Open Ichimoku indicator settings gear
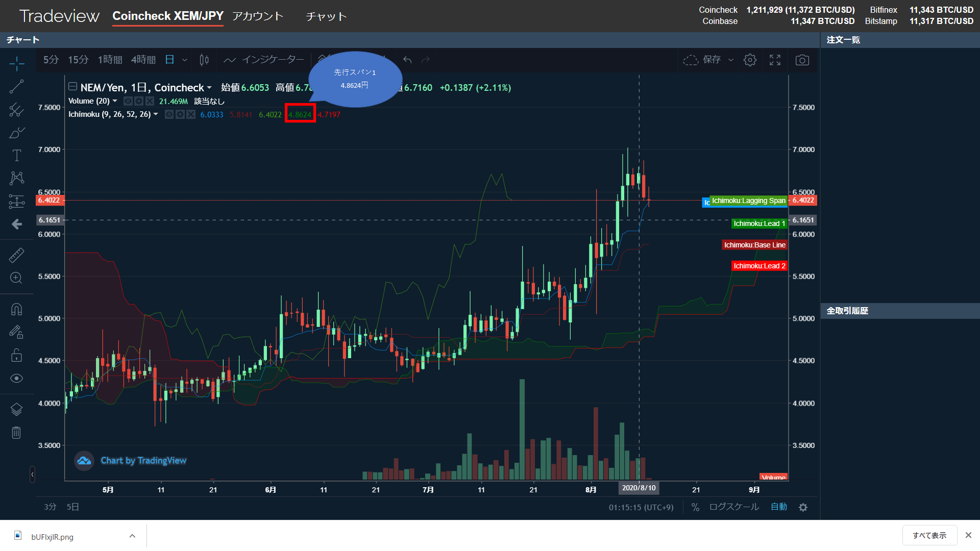Viewport: 980px width, 551px height. point(180,114)
